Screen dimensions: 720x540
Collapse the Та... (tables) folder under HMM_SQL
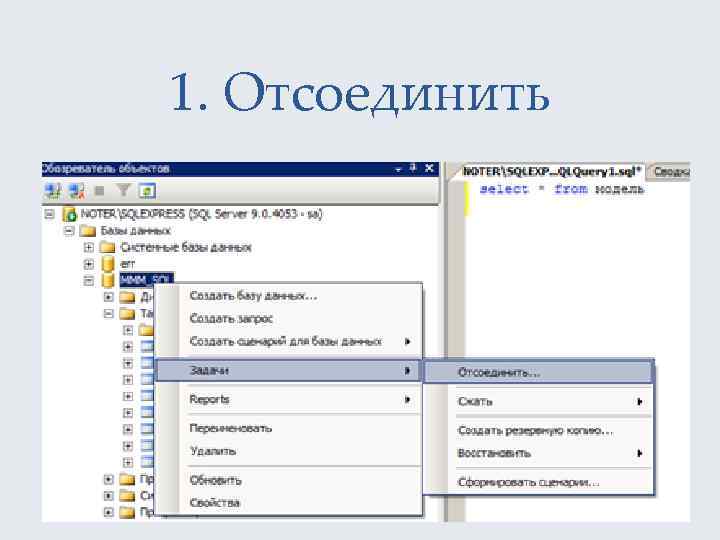[108, 314]
